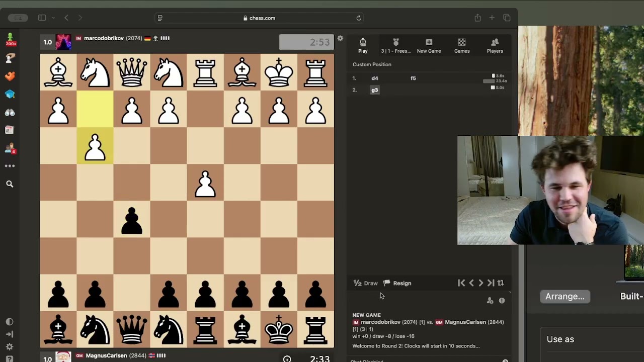Flip the board icon
This screenshot has height=362, width=644.
[x=501, y=283]
